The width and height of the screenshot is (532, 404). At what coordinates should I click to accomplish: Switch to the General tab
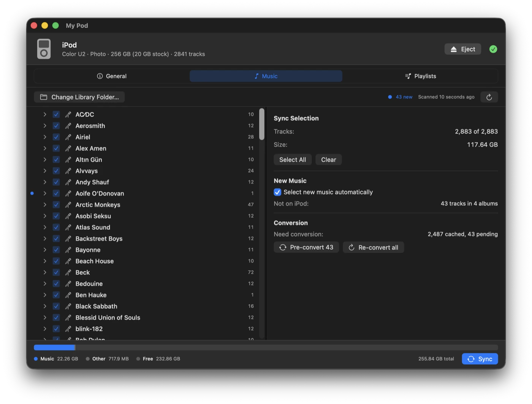[x=112, y=76]
